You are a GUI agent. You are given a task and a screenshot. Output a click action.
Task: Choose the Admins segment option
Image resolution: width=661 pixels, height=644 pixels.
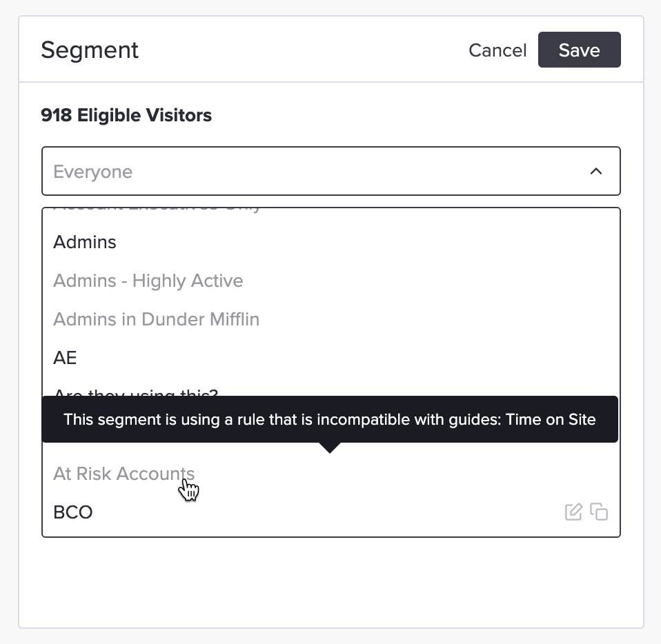tap(85, 242)
